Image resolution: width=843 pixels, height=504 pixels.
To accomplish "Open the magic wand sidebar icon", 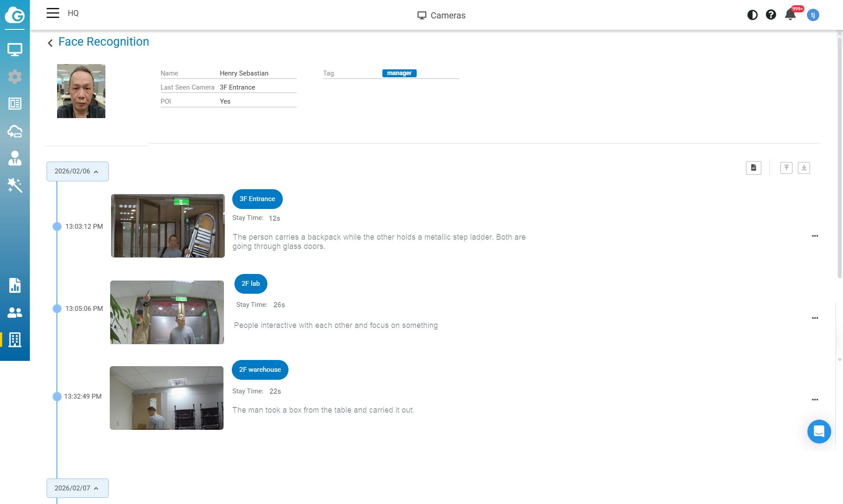I will pyautogui.click(x=15, y=185).
